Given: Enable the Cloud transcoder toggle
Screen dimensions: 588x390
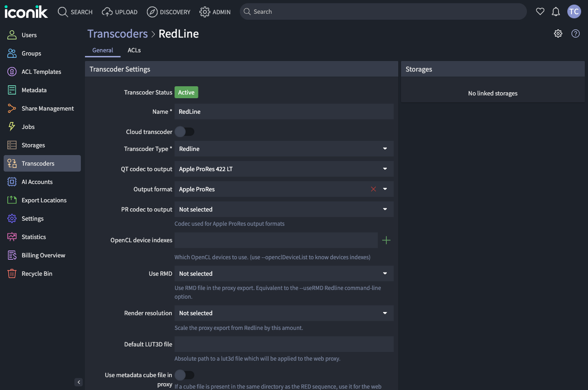Looking at the screenshot, I should [x=185, y=132].
